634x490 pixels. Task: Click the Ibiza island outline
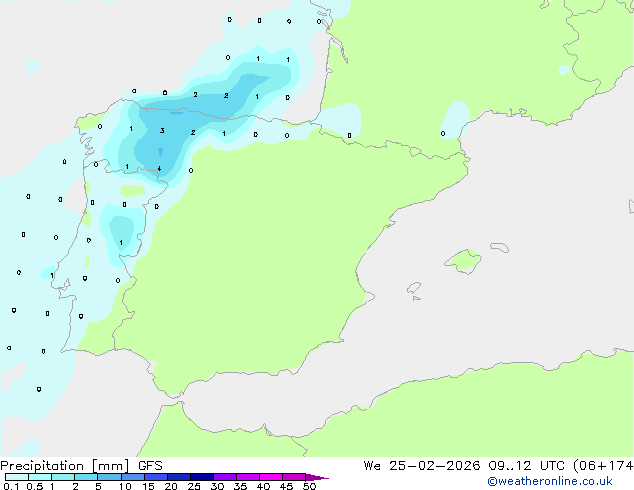coord(414,288)
